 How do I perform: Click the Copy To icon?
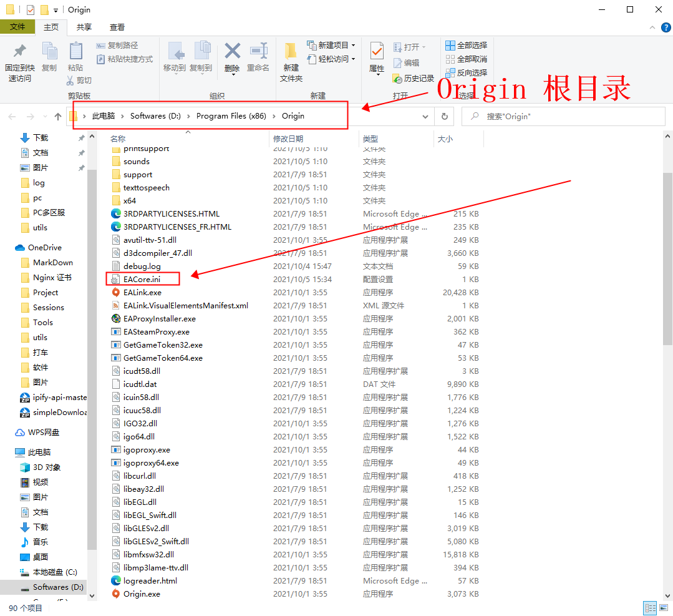coord(201,51)
